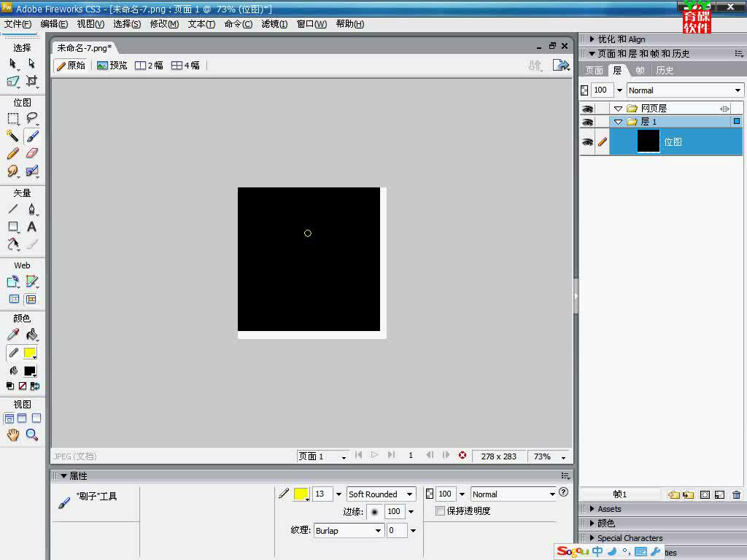Select the Crop tool
747x560 pixels.
coord(31,81)
